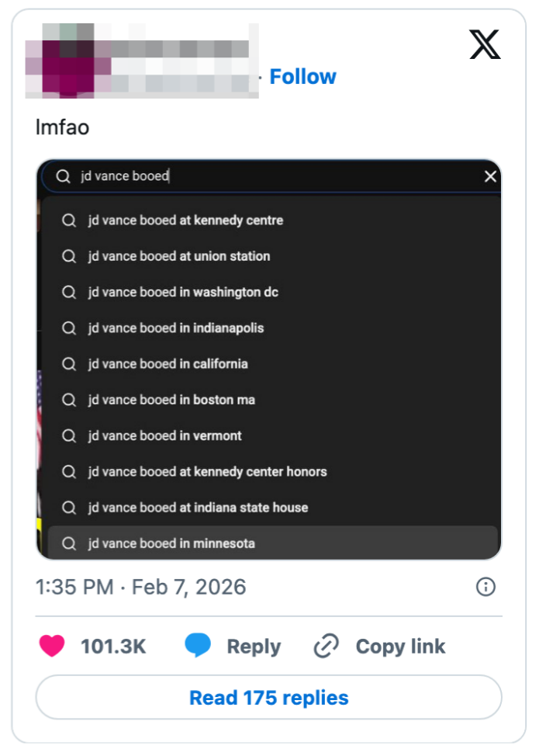The width and height of the screenshot is (546, 756).
Task: Click the pink heart like icon
Action: [x=52, y=646]
